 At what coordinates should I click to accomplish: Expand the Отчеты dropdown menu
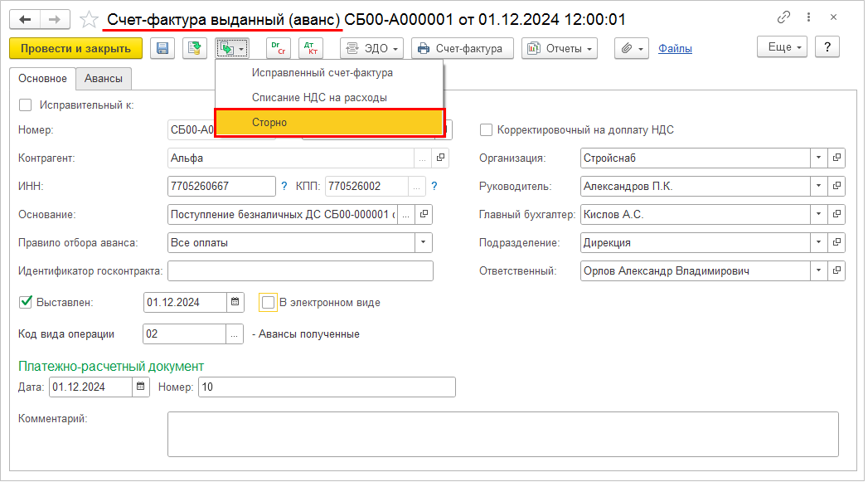pyautogui.click(x=560, y=48)
